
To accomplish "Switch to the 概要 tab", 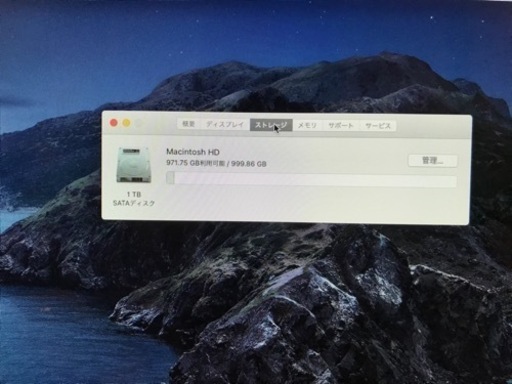I will click(189, 124).
